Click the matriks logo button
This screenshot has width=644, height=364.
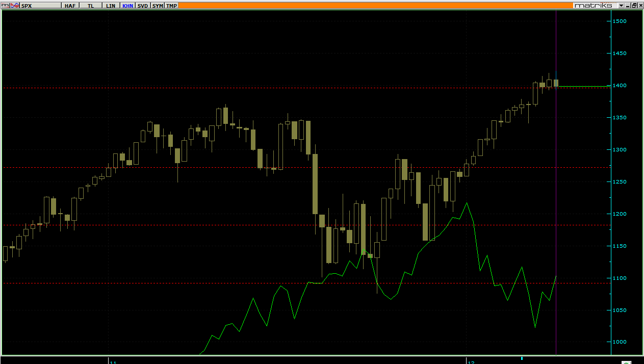click(x=595, y=6)
